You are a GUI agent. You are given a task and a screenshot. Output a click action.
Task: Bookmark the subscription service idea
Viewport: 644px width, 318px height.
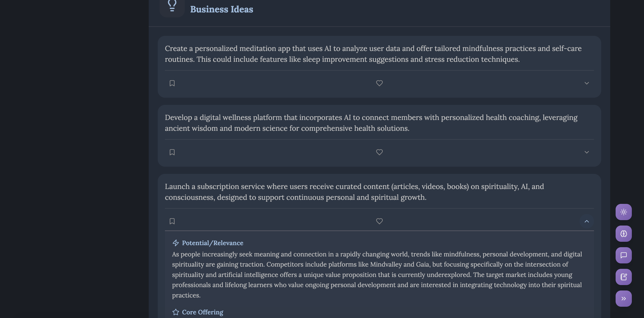tap(172, 221)
